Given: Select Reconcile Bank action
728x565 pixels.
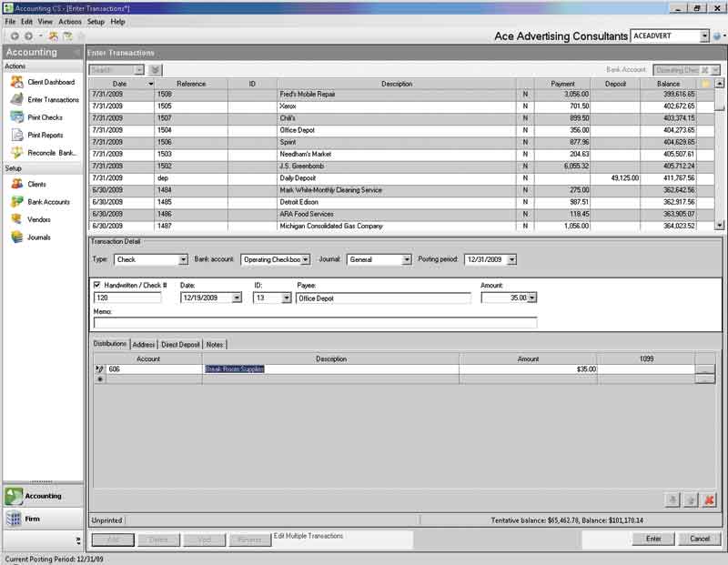Looking at the screenshot, I should (52, 153).
